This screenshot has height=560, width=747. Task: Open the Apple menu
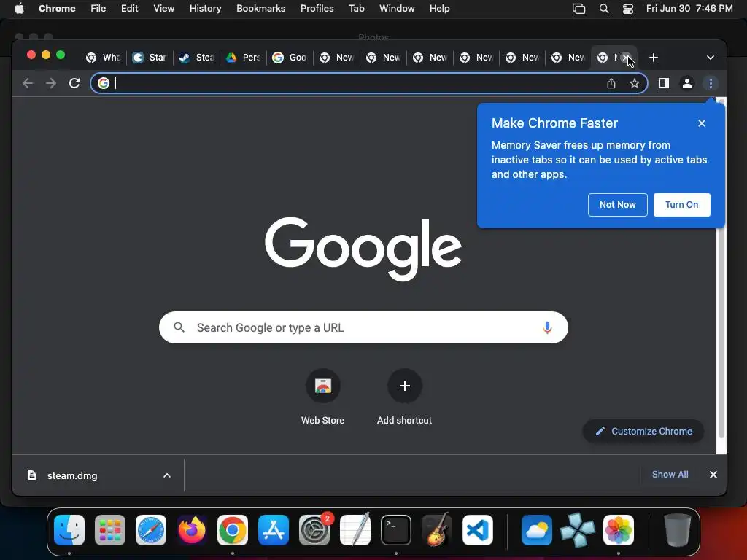[20, 9]
